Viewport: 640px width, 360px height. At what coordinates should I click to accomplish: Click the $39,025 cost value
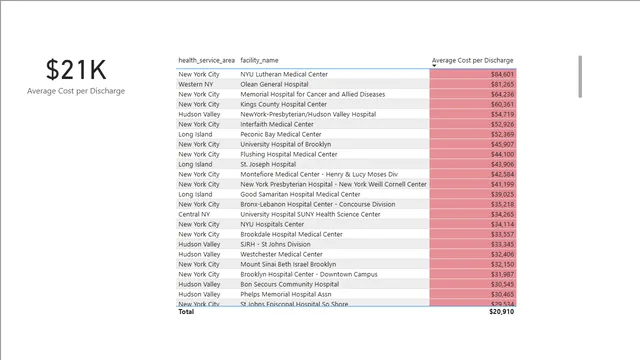(x=502, y=194)
